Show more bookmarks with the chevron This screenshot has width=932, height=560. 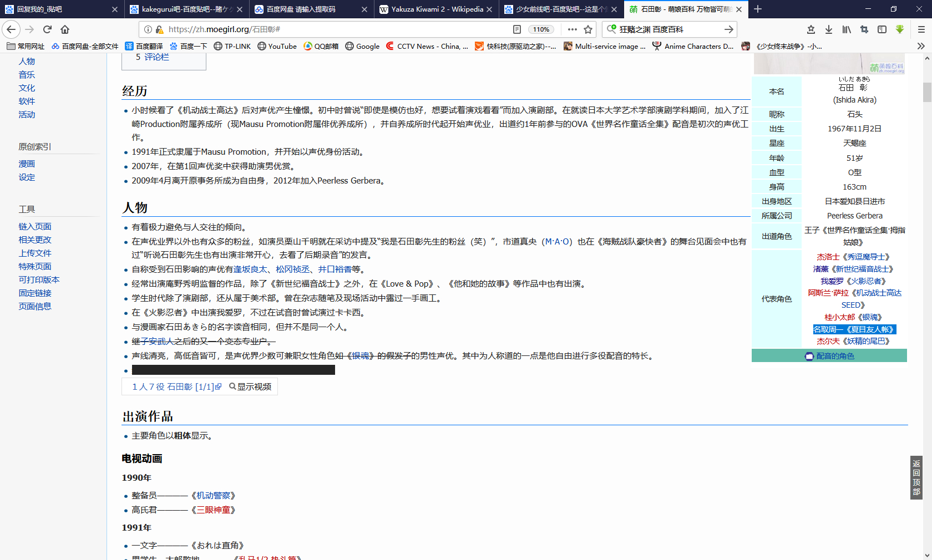click(x=921, y=46)
